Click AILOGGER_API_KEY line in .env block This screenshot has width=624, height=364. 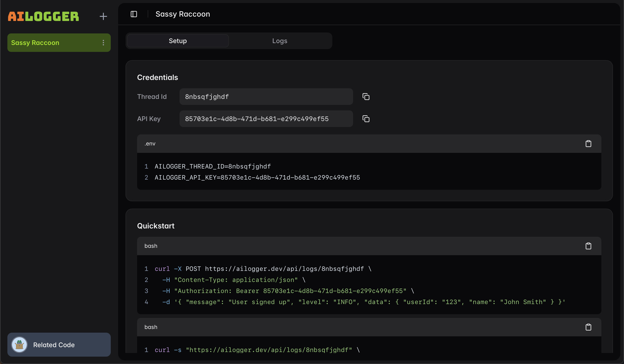click(257, 178)
